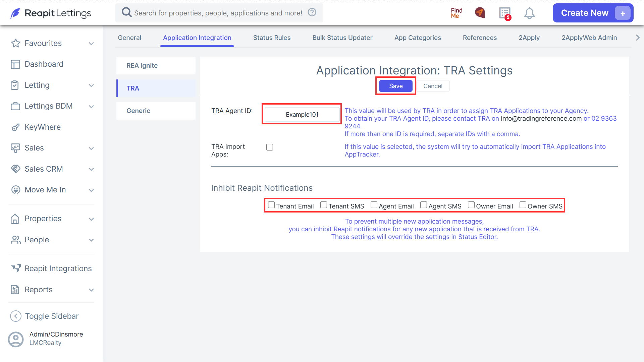
Task: Cancel the TRA settings changes
Action: [x=433, y=86]
